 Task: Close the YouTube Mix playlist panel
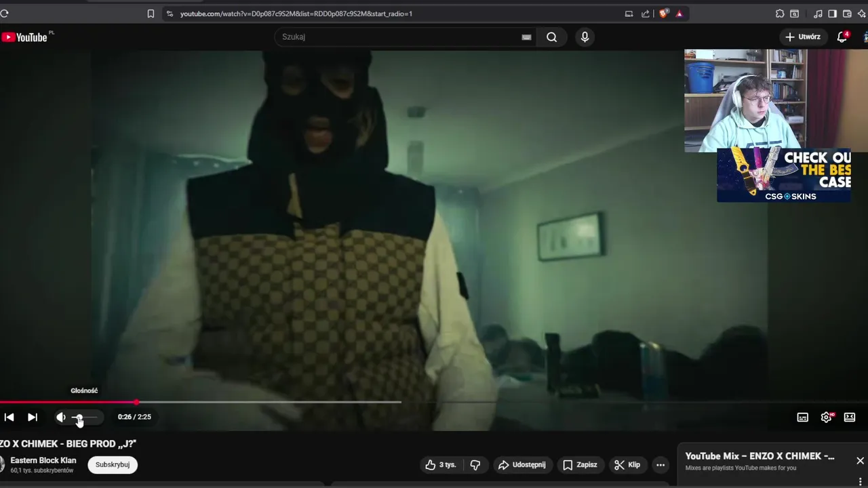pos(860,461)
